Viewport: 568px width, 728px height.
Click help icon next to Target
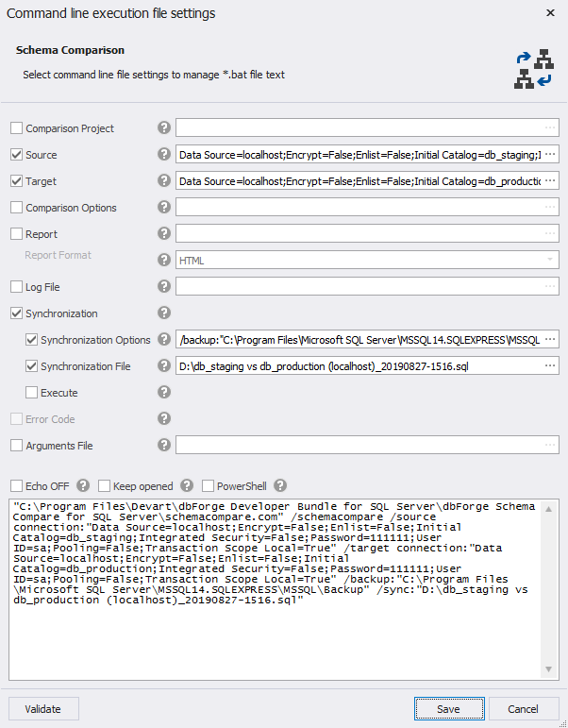(164, 180)
